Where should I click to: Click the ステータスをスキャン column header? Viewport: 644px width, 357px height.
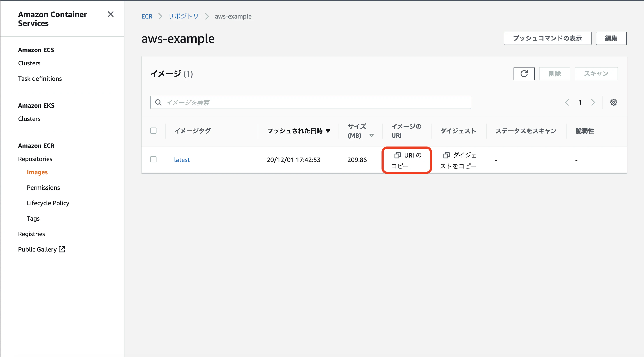coord(526,131)
